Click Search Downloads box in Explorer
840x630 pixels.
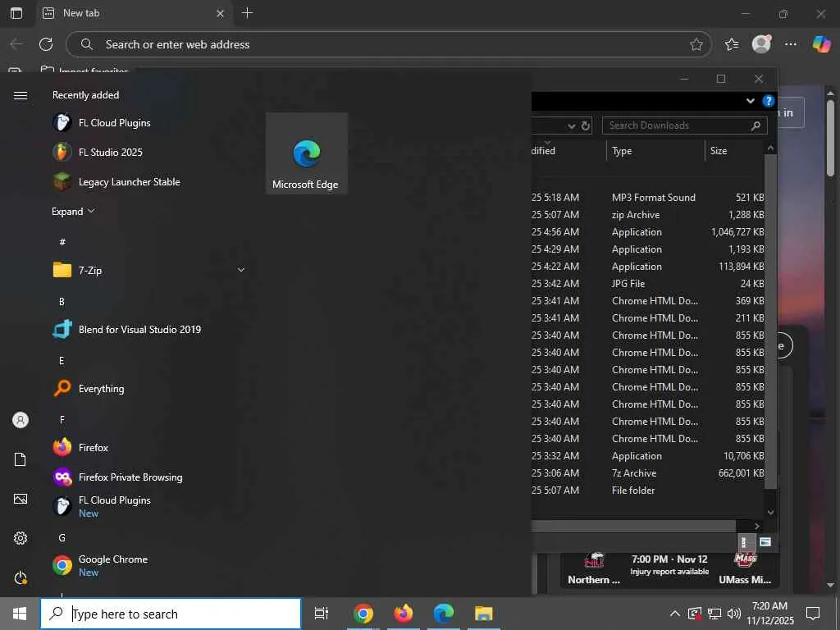pos(685,126)
